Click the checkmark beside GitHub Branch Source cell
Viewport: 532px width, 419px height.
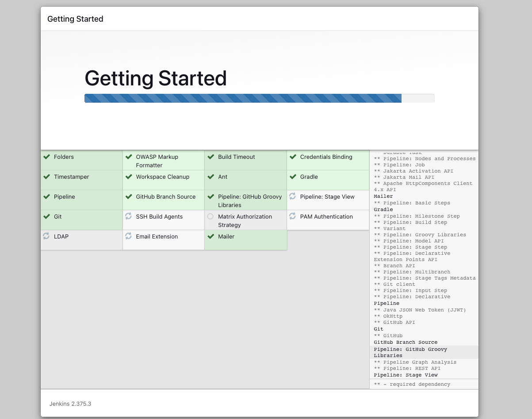[x=129, y=196]
